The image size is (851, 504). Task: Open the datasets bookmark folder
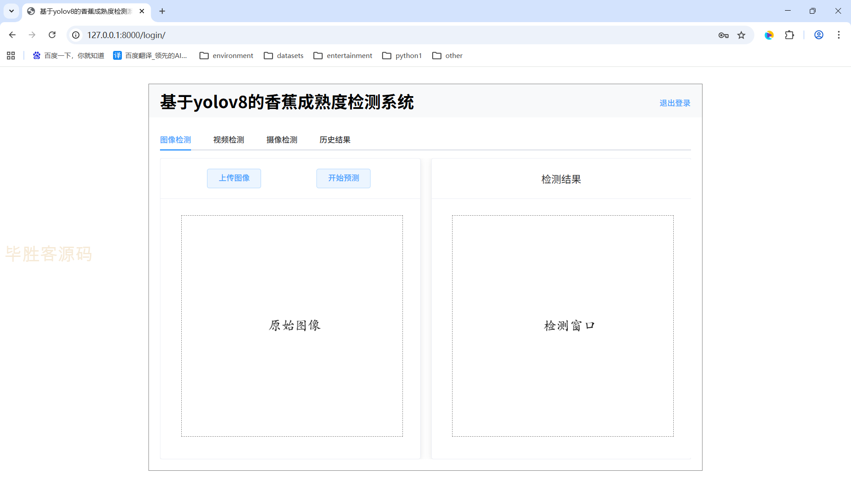(284, 55)
